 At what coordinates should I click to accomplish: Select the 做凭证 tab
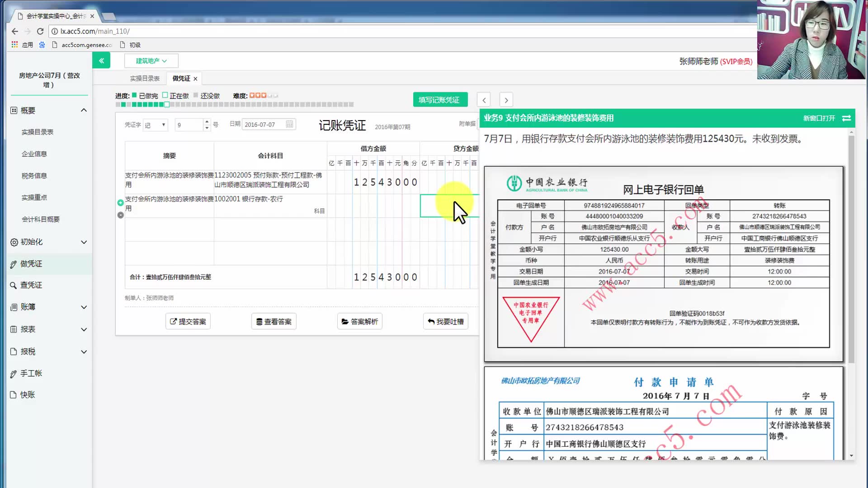coord(181,78)
